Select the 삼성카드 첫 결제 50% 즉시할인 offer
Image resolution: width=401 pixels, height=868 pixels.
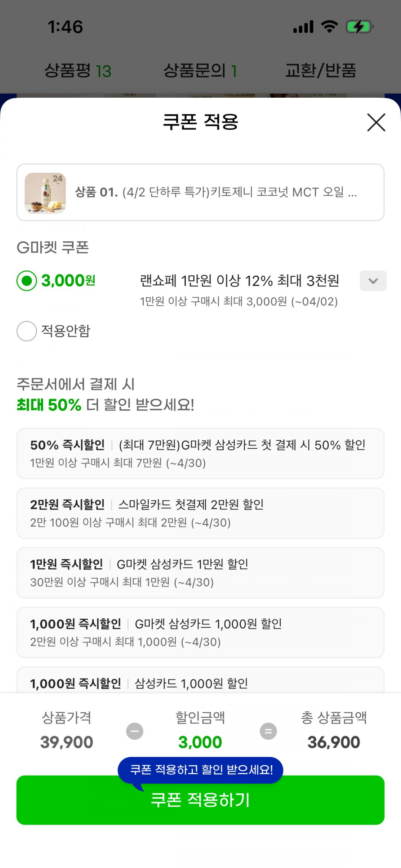200,453
